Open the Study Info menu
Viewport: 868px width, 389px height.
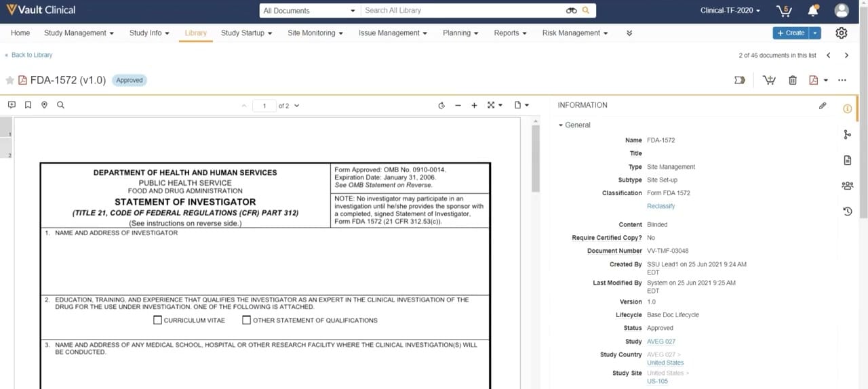(x=149, y=33)
